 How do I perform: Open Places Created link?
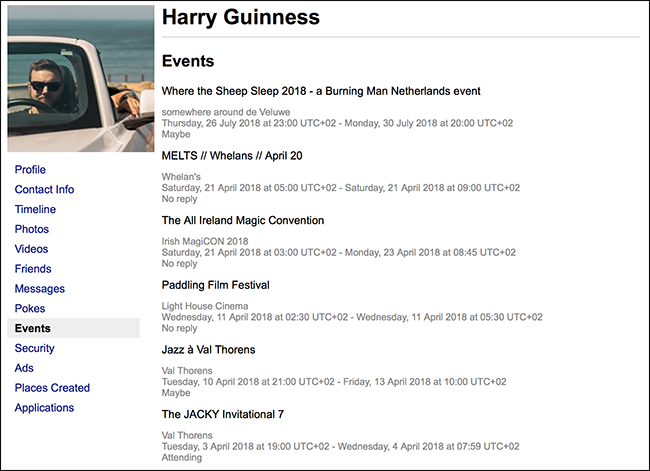pyautogui.click(x=52, y=388)
